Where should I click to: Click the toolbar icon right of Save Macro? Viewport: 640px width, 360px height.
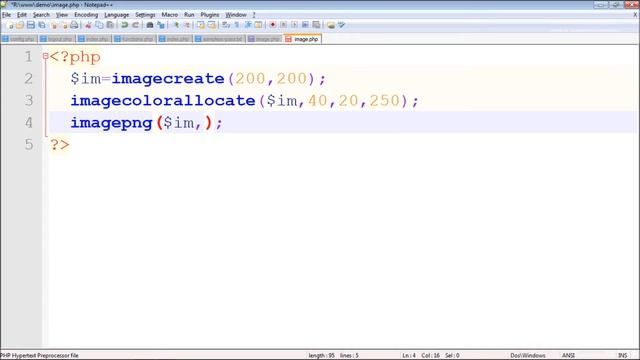point(331,25)
